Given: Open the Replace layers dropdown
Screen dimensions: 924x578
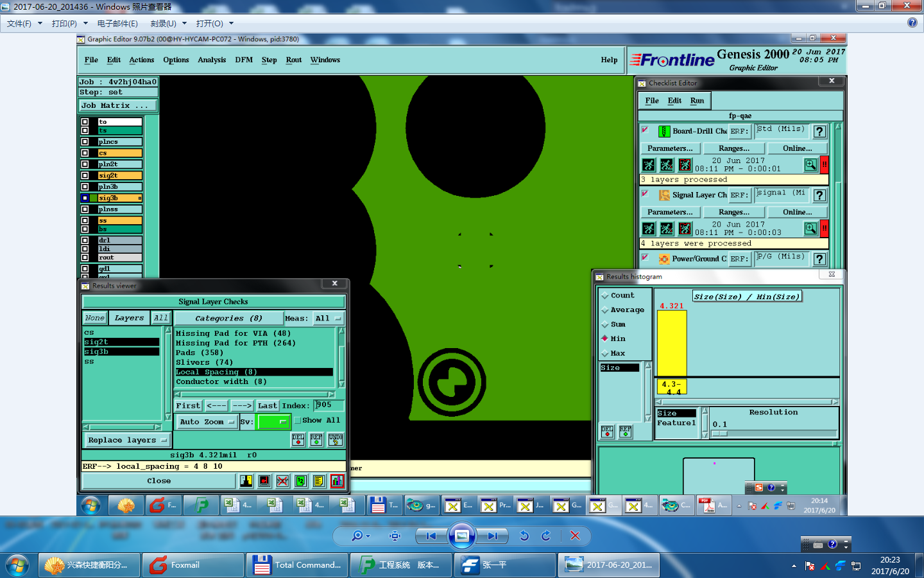Looking at the screenshot, I should coord(128,441).
